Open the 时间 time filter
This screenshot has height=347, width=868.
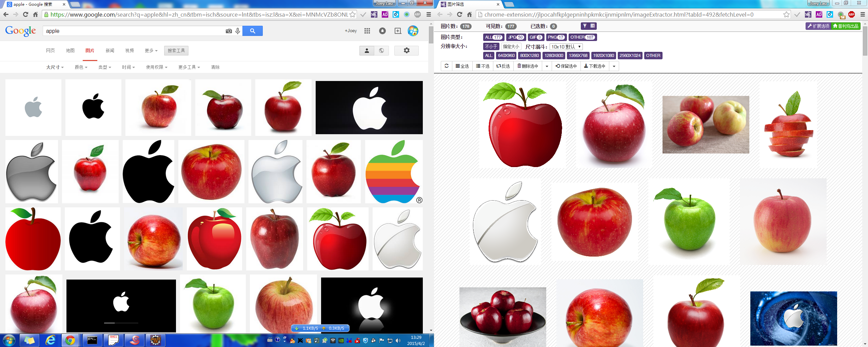[129, 67]
